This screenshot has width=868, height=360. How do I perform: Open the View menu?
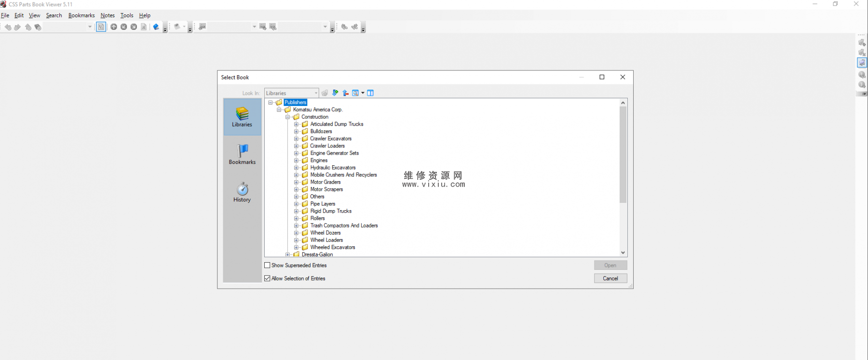pyautogui.click(x=34, y=15)
